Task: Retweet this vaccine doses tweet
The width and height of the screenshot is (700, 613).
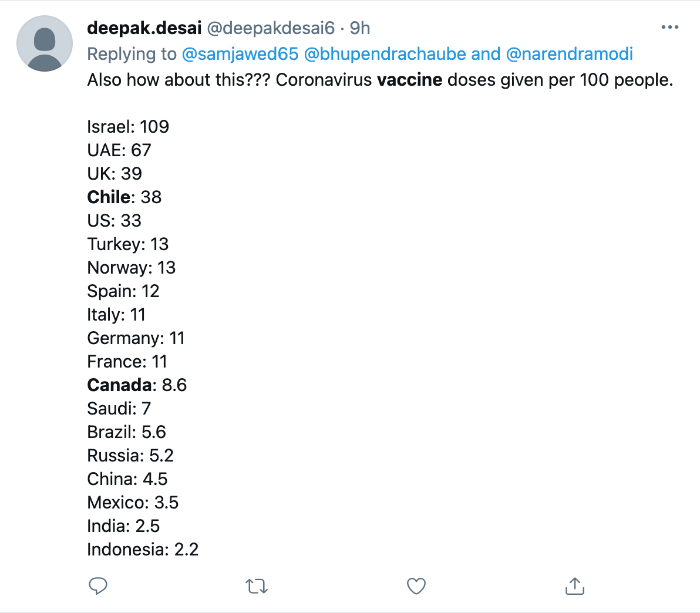Action: pyautogui.click(x=257, y=586)
